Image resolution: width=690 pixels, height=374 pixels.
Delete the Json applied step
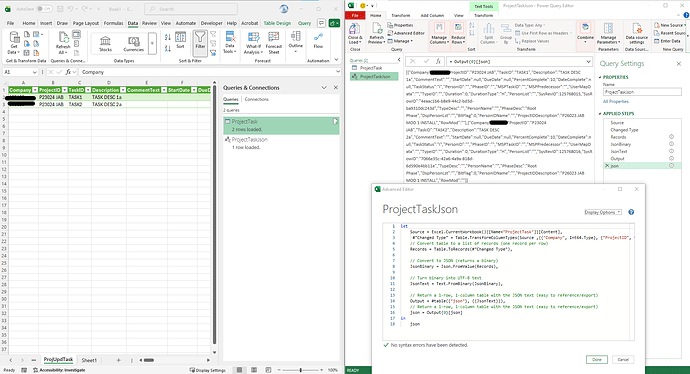pyautogui.click(x=607, y=165)
